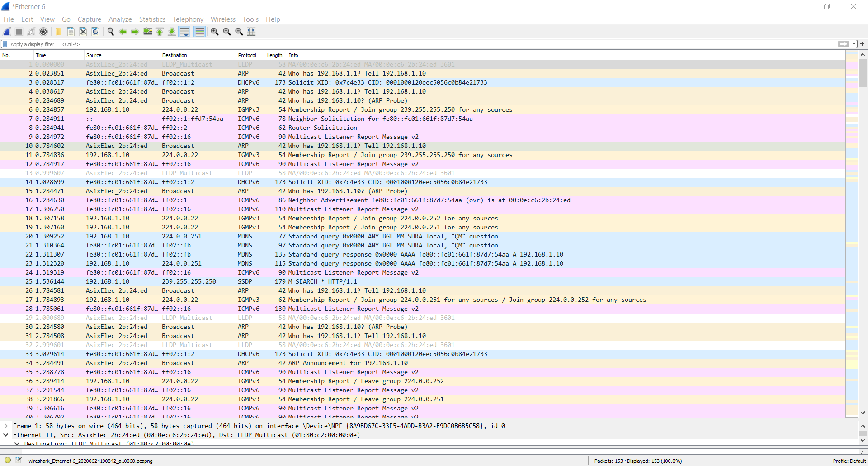Sort by the Info column header
Image resolution: width=868 pixels, height=466 pixels.
[x=566, y=55]
